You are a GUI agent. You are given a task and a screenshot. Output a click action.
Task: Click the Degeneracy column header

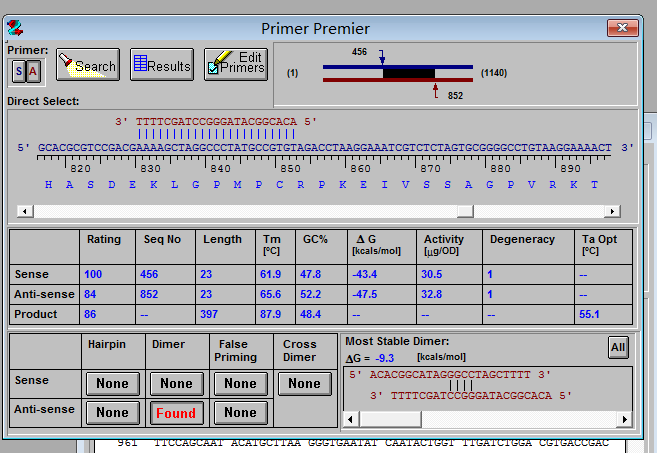pyautogui.click(x=522, y=240)
